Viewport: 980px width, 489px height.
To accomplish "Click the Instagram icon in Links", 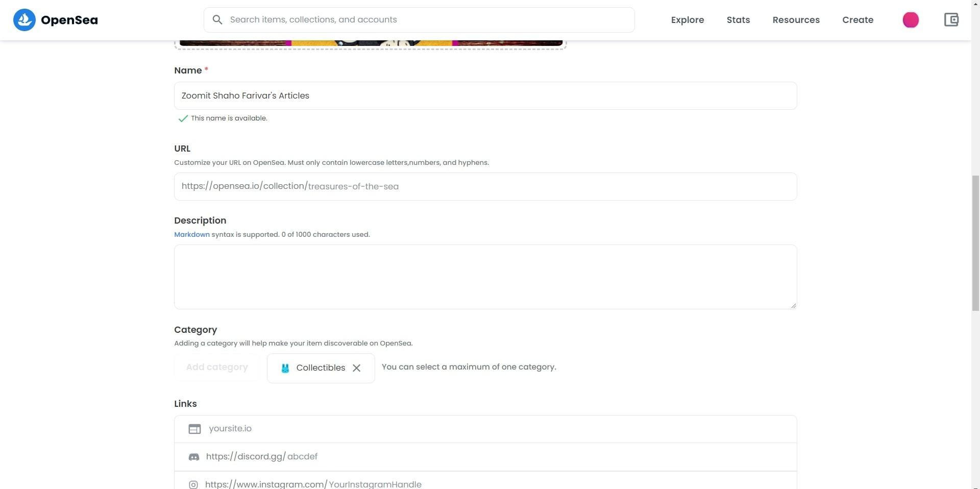I will click(x=193, y=484).
